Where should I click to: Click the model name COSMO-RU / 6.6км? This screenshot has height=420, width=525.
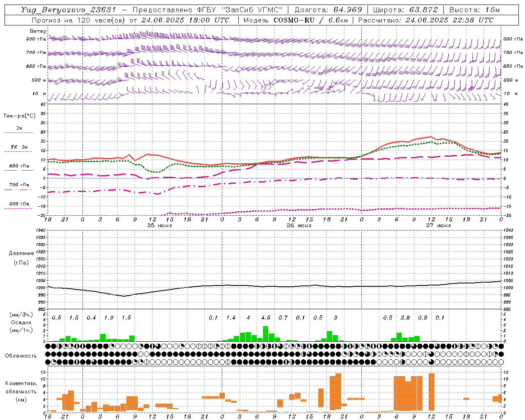click(311, 20)
